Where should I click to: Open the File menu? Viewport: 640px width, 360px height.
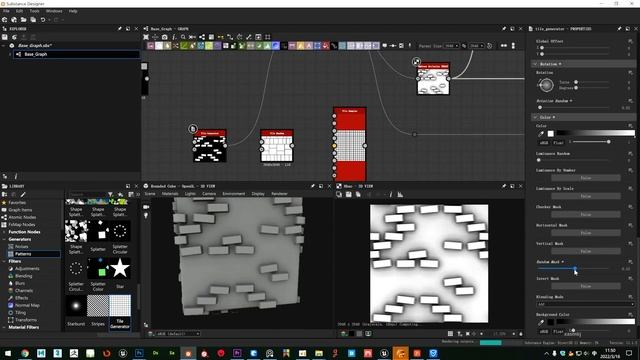6,11
